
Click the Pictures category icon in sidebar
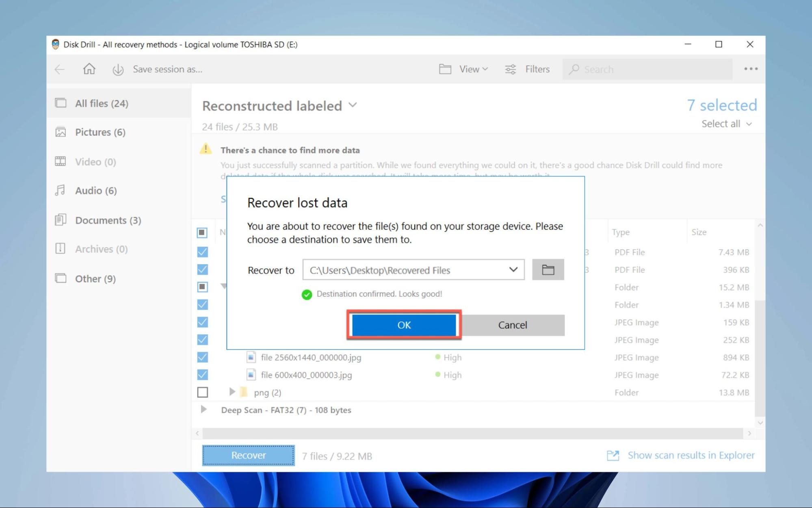pos(60,132)
